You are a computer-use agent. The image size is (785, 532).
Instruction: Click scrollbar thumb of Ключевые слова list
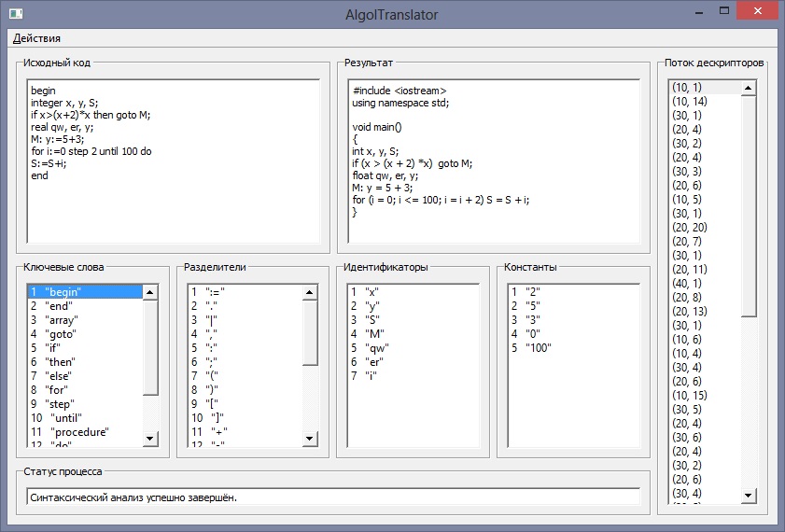pyautogui.click(x=150, y=347)
